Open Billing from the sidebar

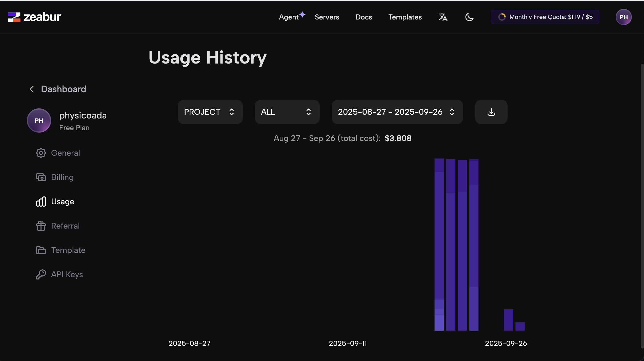[62, 177]
